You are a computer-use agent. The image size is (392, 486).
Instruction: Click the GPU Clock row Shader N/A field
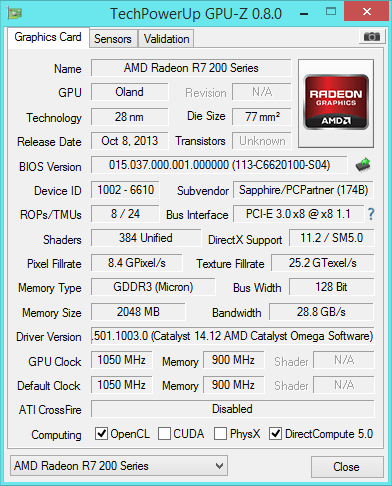pyautogui.click(x=344, y=360)
